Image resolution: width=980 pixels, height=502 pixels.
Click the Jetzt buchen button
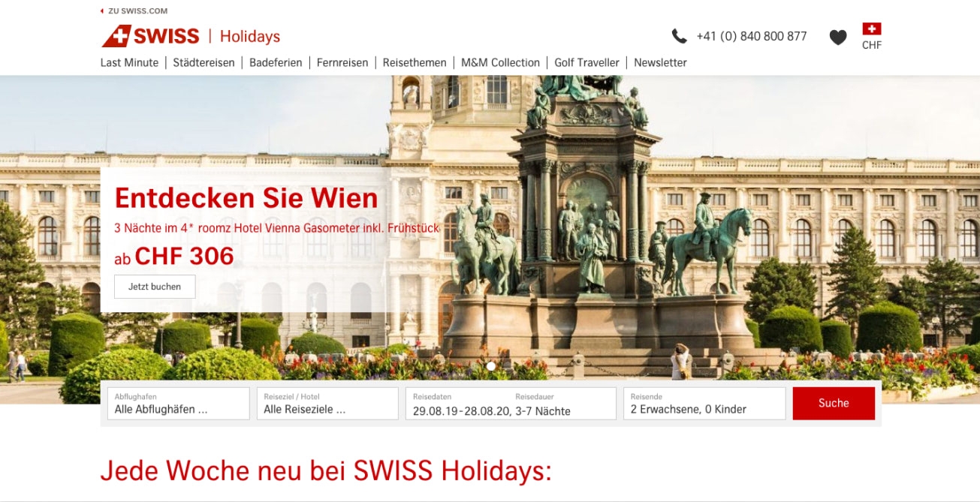point(155,287)
